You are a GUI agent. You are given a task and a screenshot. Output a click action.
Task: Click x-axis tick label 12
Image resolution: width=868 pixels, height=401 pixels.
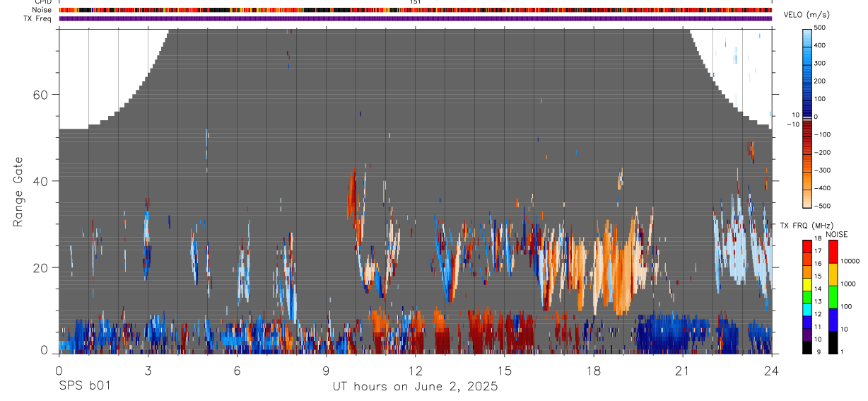pyautogui.click(x=415, y=370)
